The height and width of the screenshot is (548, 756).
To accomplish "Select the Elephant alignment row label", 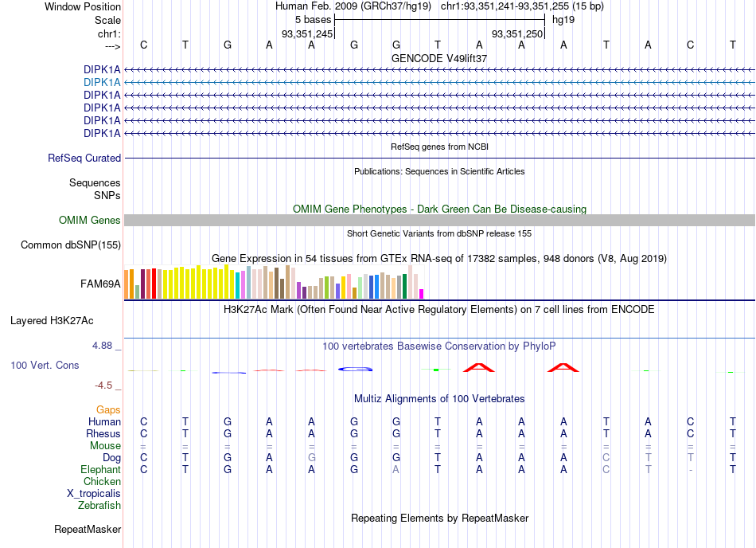I will (x=101, y=469).
